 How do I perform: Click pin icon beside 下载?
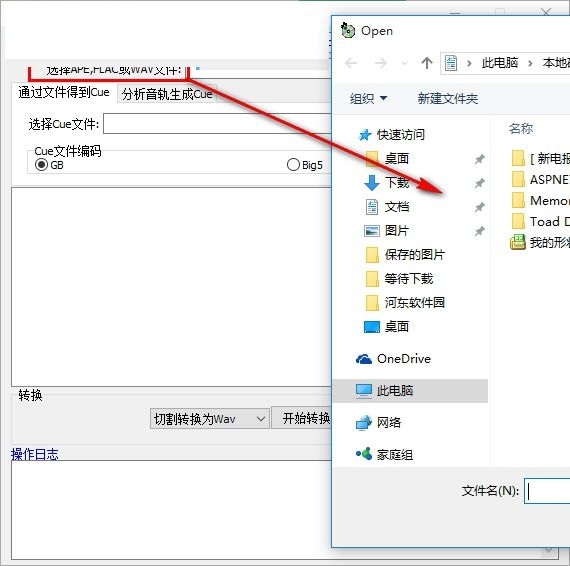pos(479,183)
